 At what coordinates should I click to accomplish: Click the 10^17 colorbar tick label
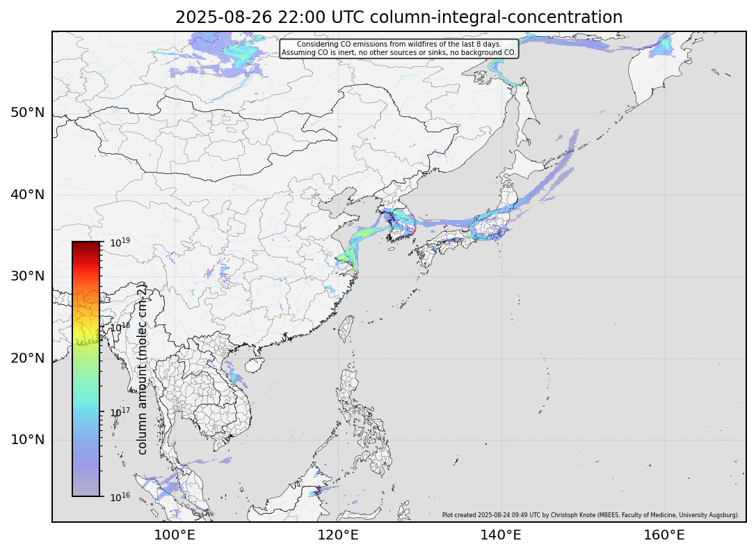[x=120, y=412]
